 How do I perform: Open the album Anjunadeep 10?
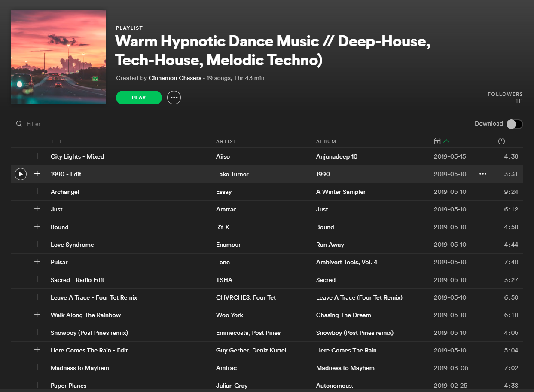337,156
